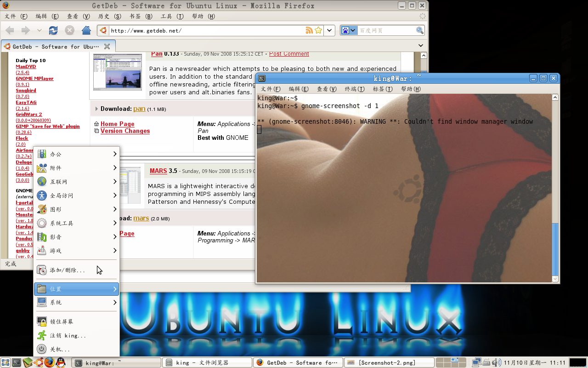
Task: Click the main menu launcher in bottom panel
Action: (x=6, y=362)
